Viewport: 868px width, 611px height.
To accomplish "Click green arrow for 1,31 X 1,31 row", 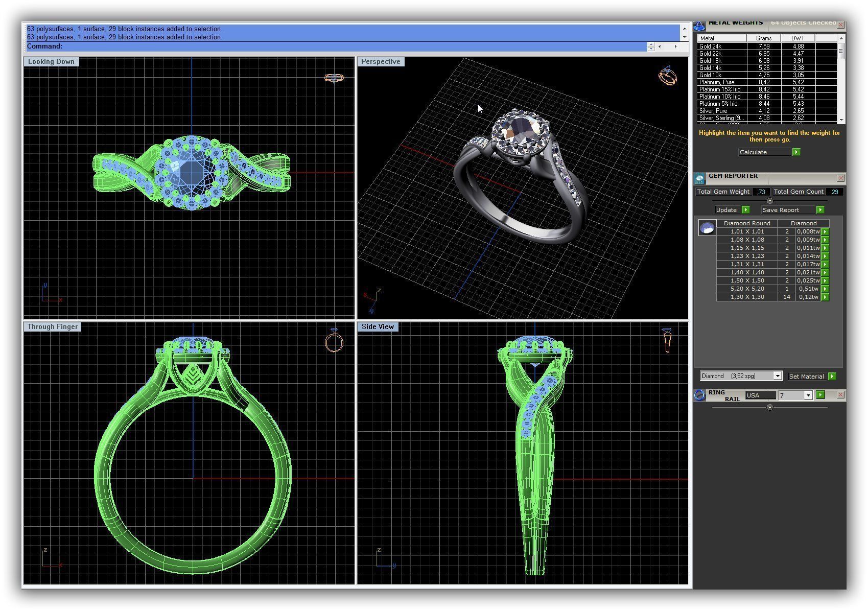I will tap(825, 264).
